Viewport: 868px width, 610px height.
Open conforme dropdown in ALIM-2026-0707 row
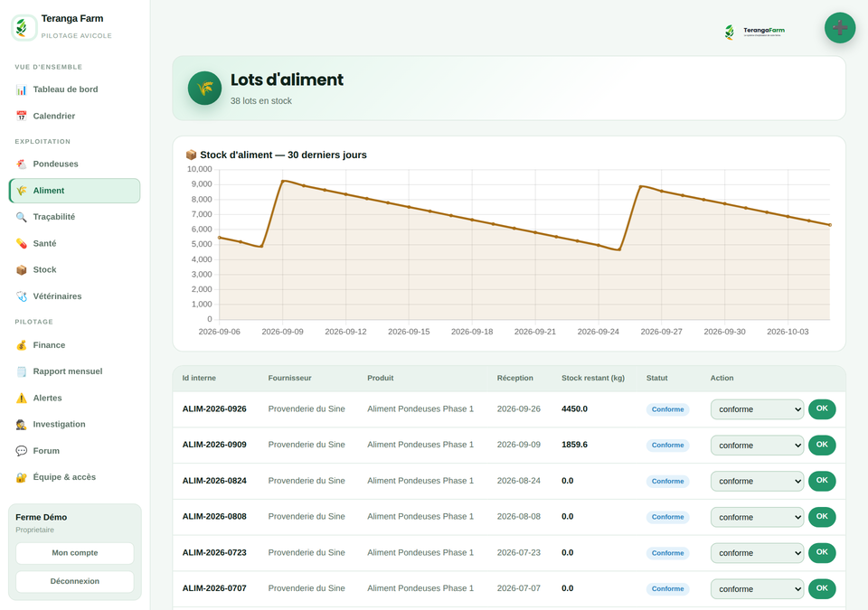point(757,589)
